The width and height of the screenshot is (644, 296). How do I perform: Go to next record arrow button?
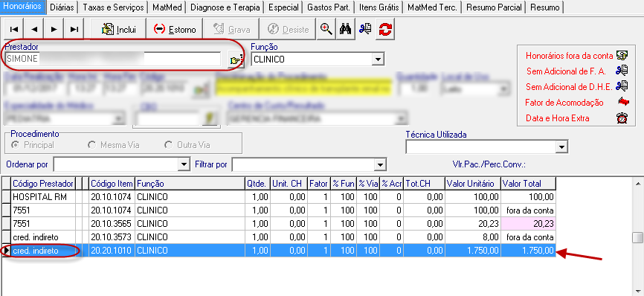(54, 29)
